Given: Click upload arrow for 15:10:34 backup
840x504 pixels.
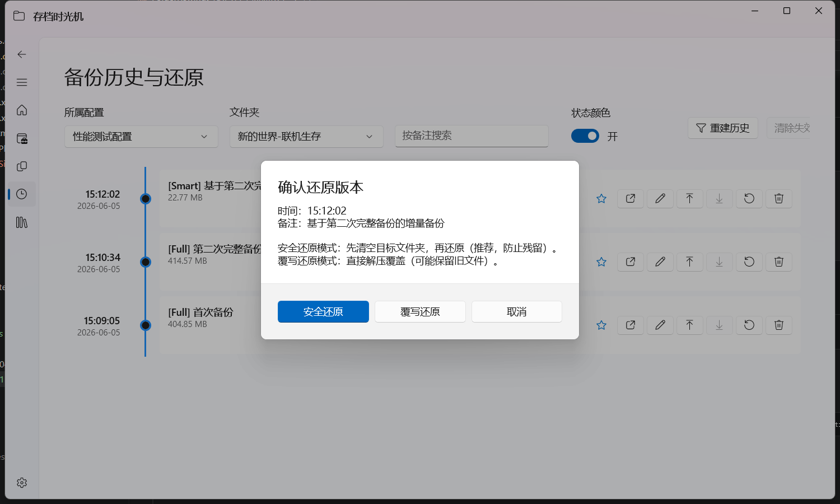Looking at the screenshot, I should coord(690,262).
